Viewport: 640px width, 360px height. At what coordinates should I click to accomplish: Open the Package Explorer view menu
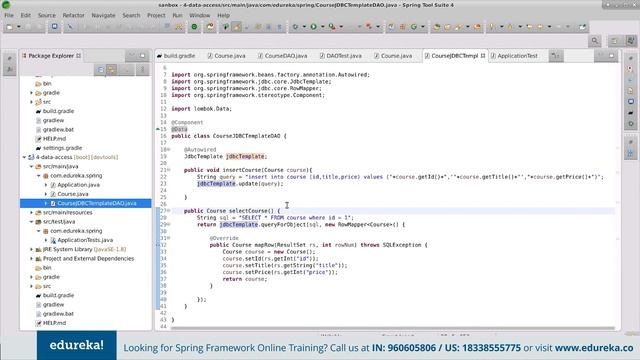[142, 70]
